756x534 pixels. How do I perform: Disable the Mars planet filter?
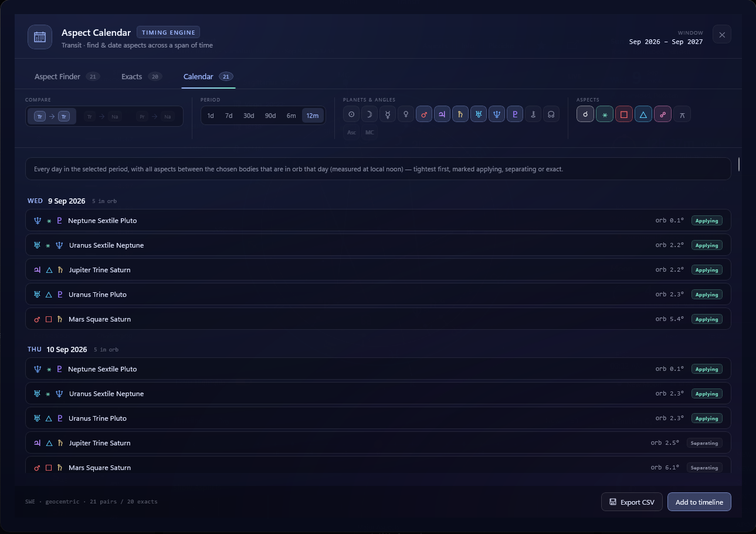point(424,115)
